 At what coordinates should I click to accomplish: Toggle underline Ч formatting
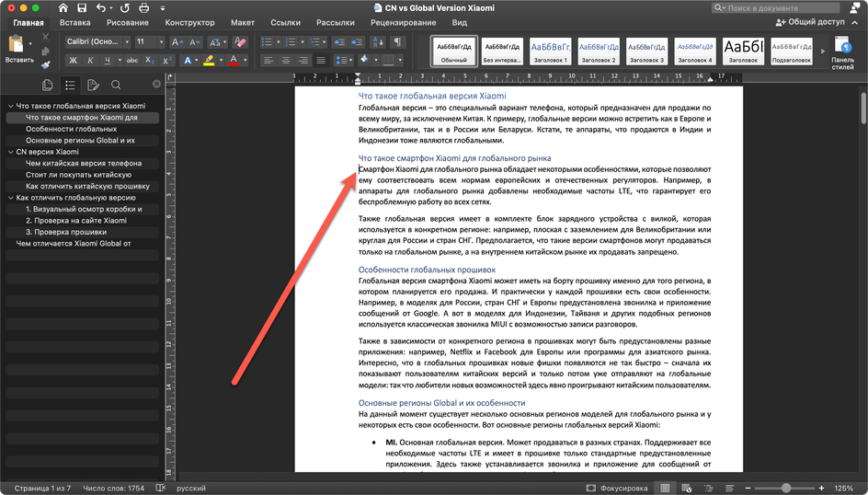(x=107, y=61)
